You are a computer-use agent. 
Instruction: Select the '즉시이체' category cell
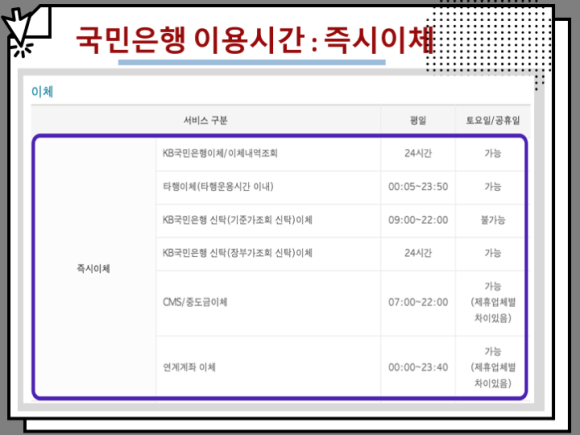coord(93,268)
